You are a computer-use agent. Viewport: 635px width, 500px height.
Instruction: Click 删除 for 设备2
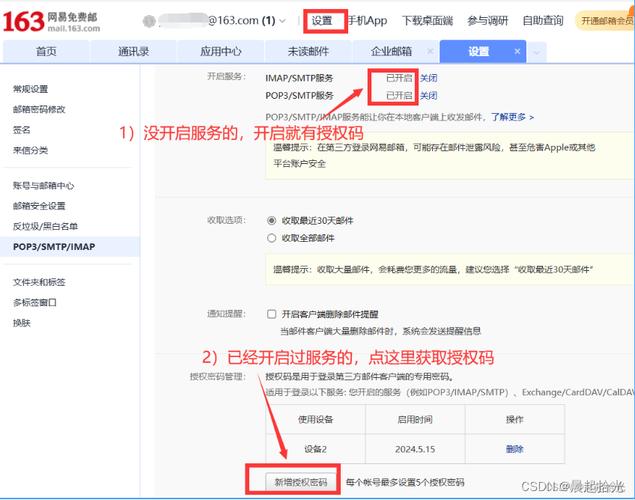click(515, 449)
